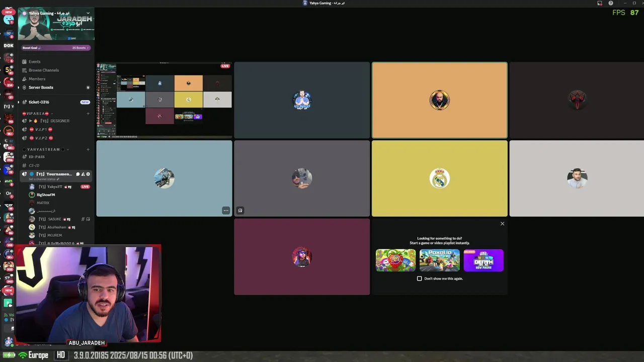Open Tournament channel settings gear
This screenshot has height=362, width=644.
tap(88, 174)
